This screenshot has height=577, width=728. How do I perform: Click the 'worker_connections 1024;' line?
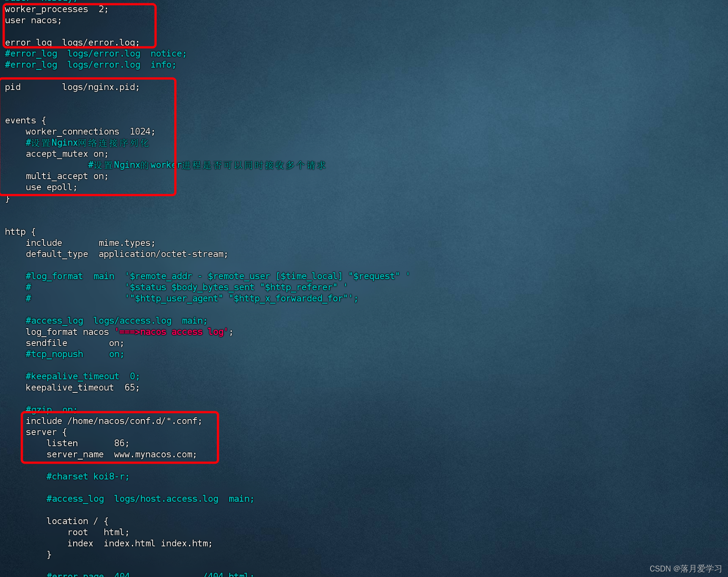(90, 132)
